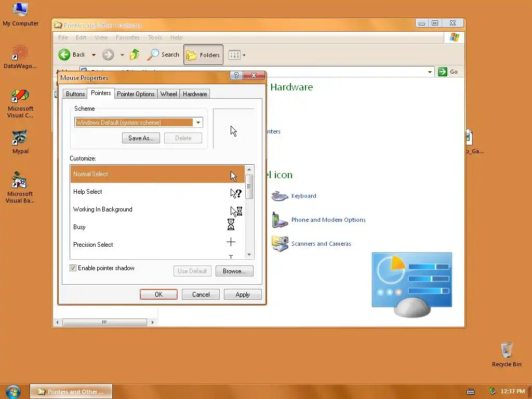This screenshot has height=399, width=532.
Task: Click Cancel in Mouse Properties
Action: click(x=201, y=295)
